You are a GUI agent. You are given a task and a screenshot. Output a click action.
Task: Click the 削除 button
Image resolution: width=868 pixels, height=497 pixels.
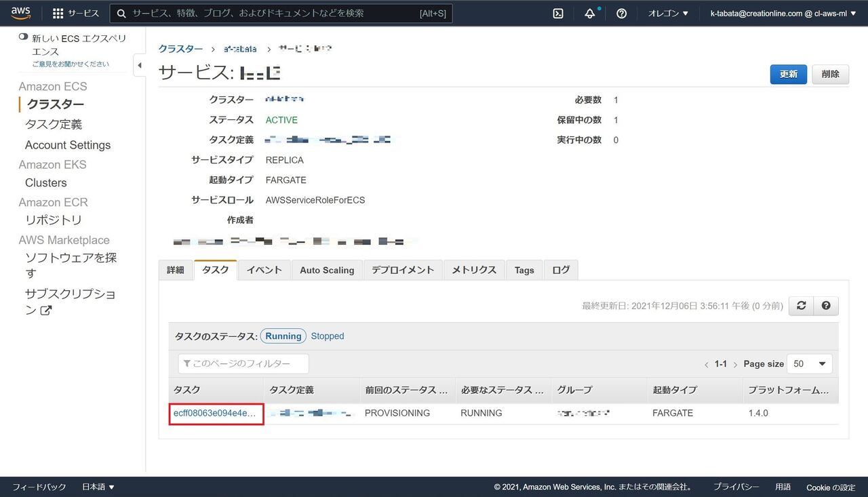(x=830, y=75)
